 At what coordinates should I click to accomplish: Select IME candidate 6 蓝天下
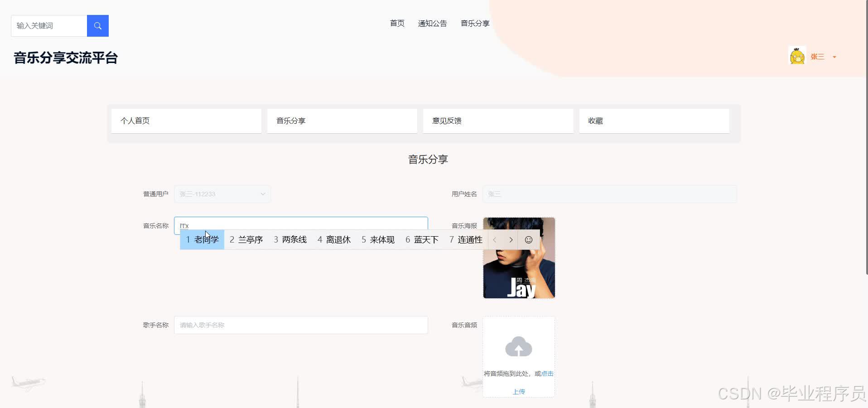pos(422,240)
